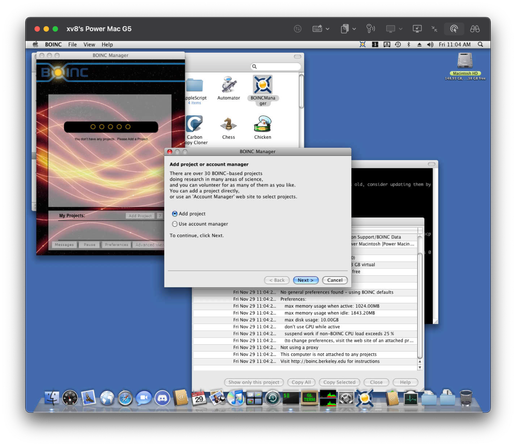Launch Safari compass icon in Dock

point(126,398)
